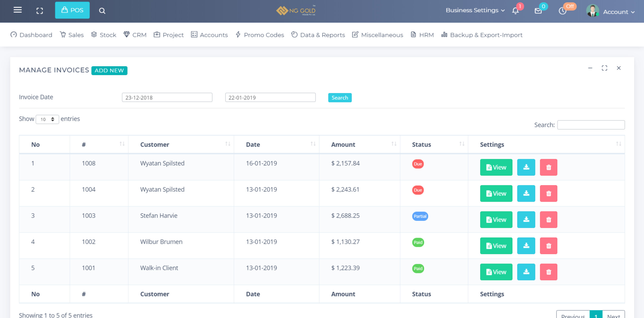Image resolution: width=644 pixels, height=318 pixels.
Task: Click the ADD NEW button to create invoice
Action: tap(109, 70)
